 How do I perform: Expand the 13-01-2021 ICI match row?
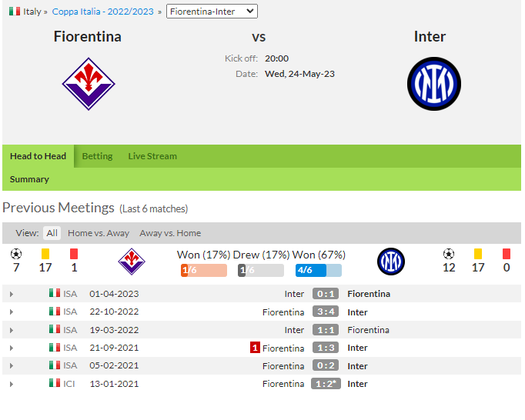tap(11, 384)
